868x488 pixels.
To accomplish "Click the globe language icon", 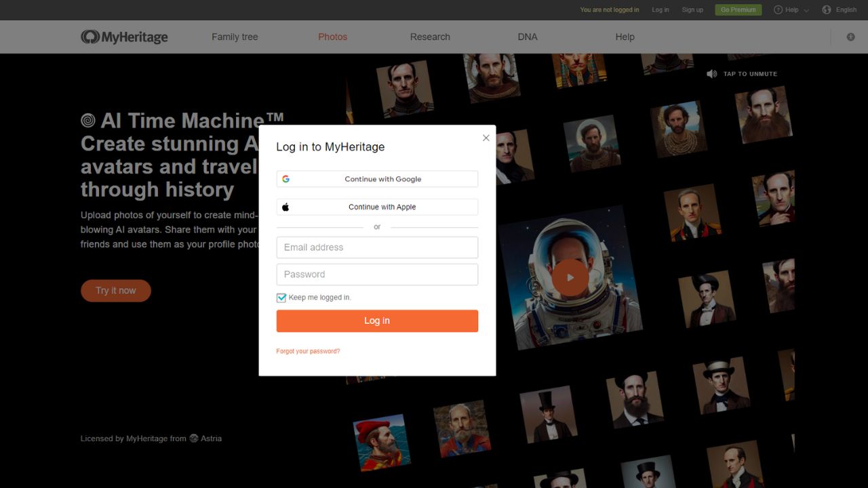I will (x=827, y=9).
